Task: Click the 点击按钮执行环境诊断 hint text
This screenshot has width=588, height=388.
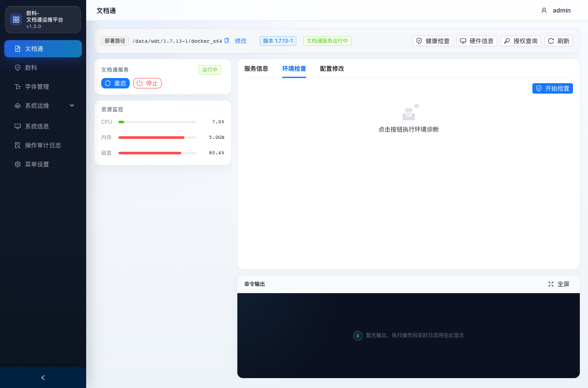Action: coord(408,129)
